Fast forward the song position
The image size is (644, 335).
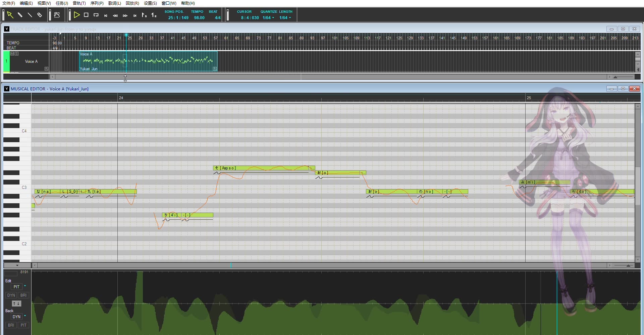[x=125, y=15]
